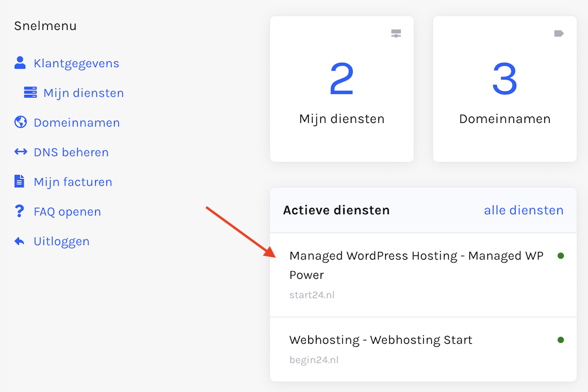588x392 pixels.
Task: Click the server icon on the Mijn diensten card
Action: (x=396, y=33)
